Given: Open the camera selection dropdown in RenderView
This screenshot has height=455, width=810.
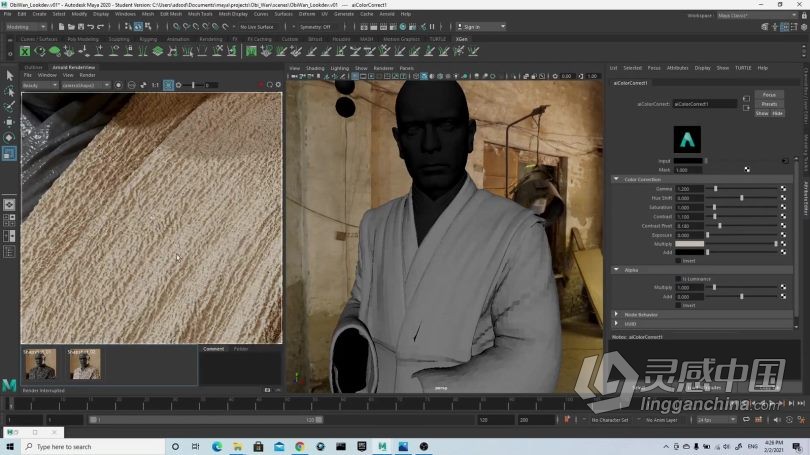Looking at the screenshot, I should point(86,85).
